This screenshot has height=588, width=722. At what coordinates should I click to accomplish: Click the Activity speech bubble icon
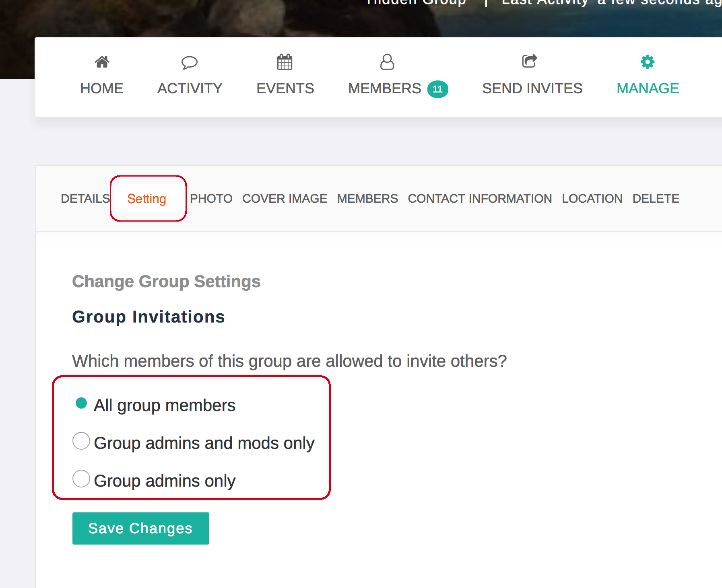click(189, 62)
